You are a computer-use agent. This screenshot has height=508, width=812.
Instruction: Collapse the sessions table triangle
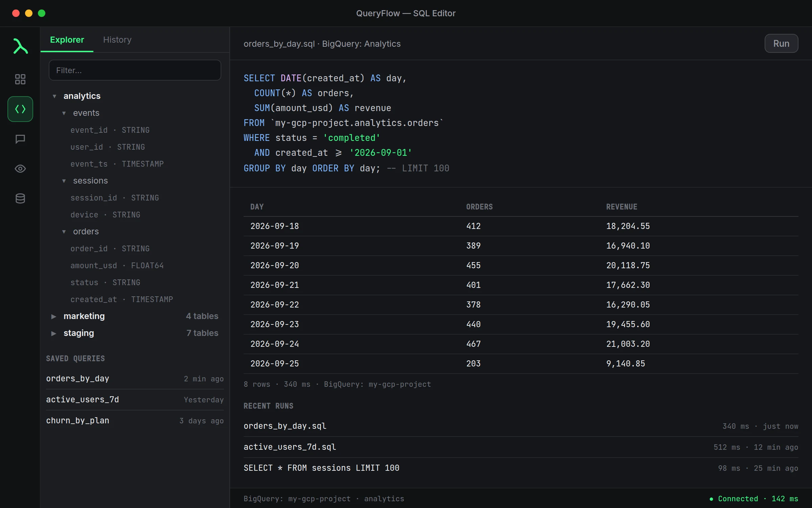tap(64, 181)
